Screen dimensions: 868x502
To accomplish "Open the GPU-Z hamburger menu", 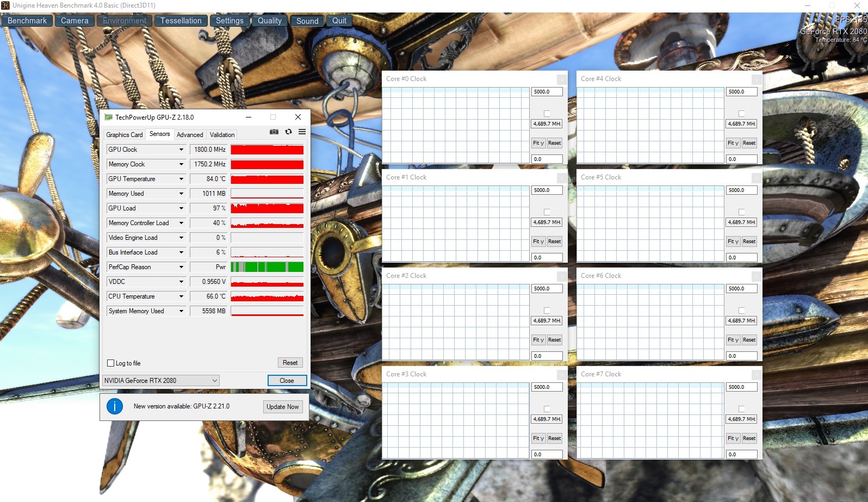I will tap(302, 132).
